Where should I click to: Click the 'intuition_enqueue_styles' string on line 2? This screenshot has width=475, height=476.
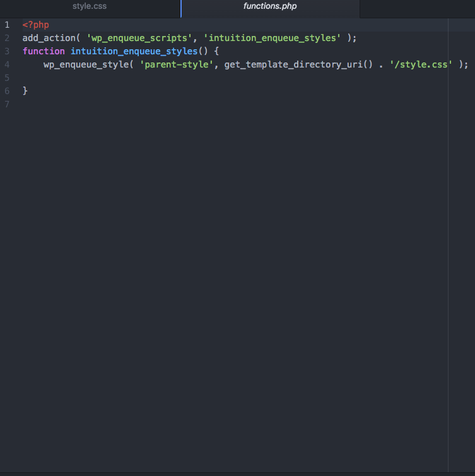pyautogui.click(x=272, y=39)
